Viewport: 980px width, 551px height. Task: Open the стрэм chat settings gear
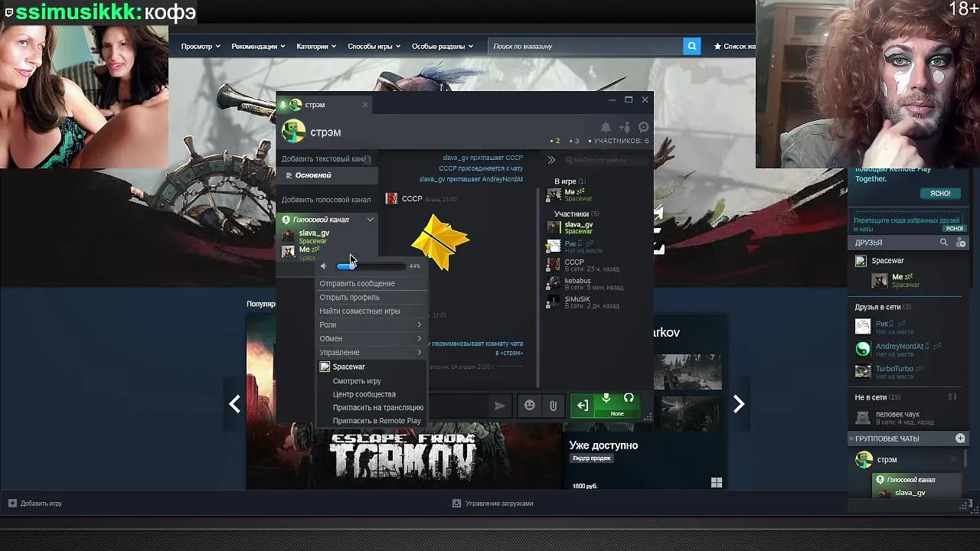tap(644, 127)
